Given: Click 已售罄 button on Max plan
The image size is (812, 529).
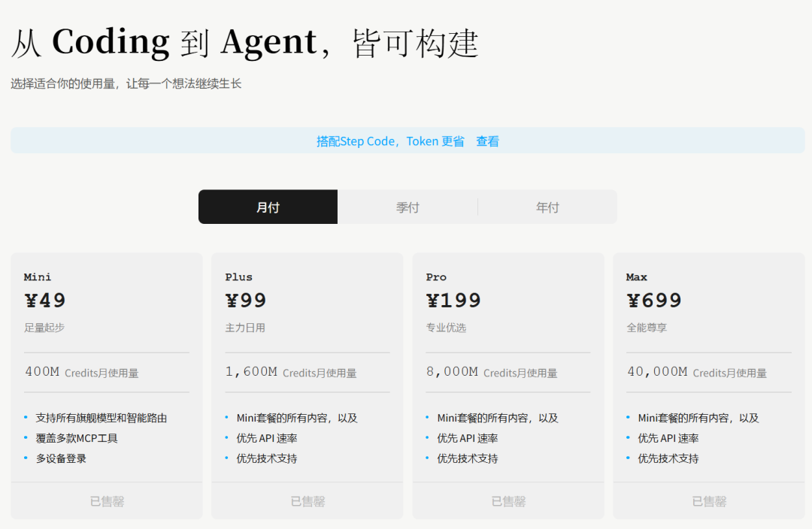Looking at the screenshot, I should tap(709, 501).
